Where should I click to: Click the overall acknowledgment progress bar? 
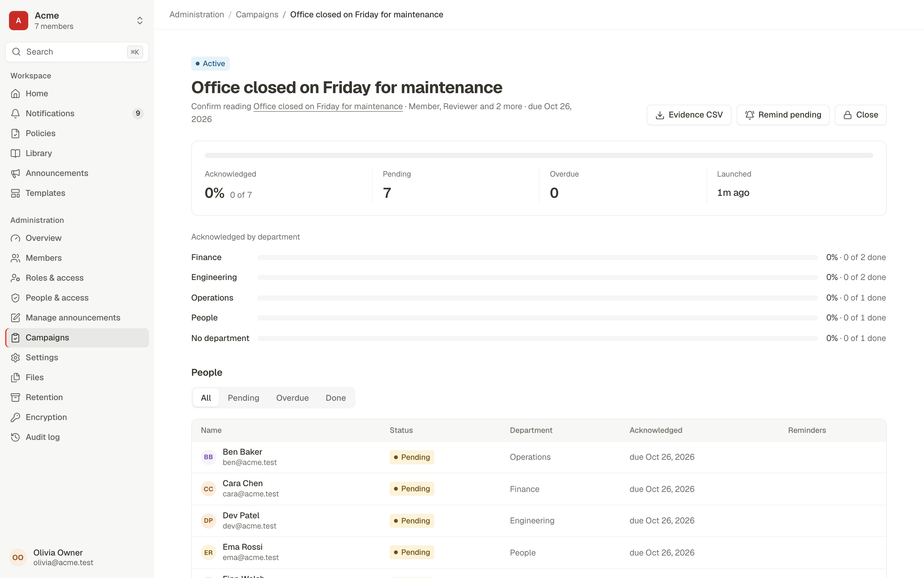539,155
